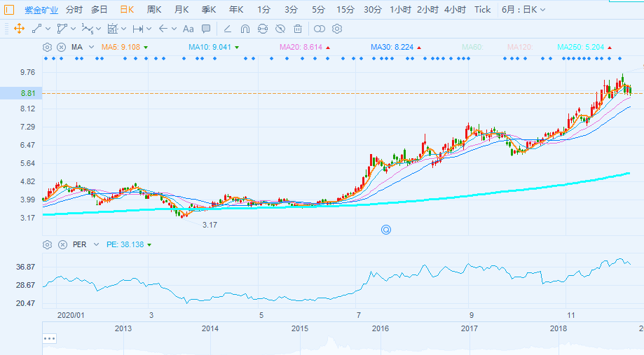Open the 6月：日K range dropdown
Screen dimensions: 644x355
(523, 10)
